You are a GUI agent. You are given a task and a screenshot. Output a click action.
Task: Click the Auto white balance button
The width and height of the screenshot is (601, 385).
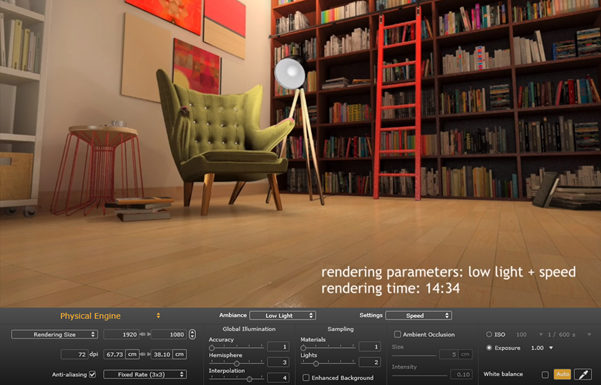(x=562, y=374)
